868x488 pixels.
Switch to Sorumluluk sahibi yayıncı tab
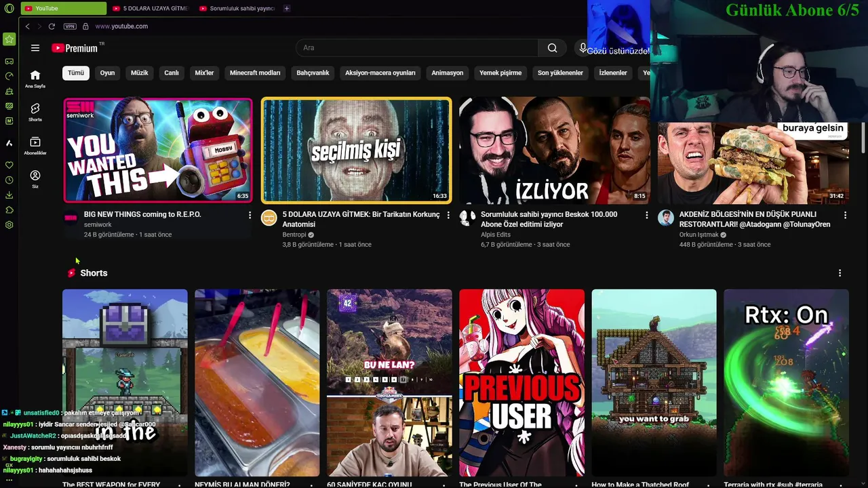pos(237,9)
